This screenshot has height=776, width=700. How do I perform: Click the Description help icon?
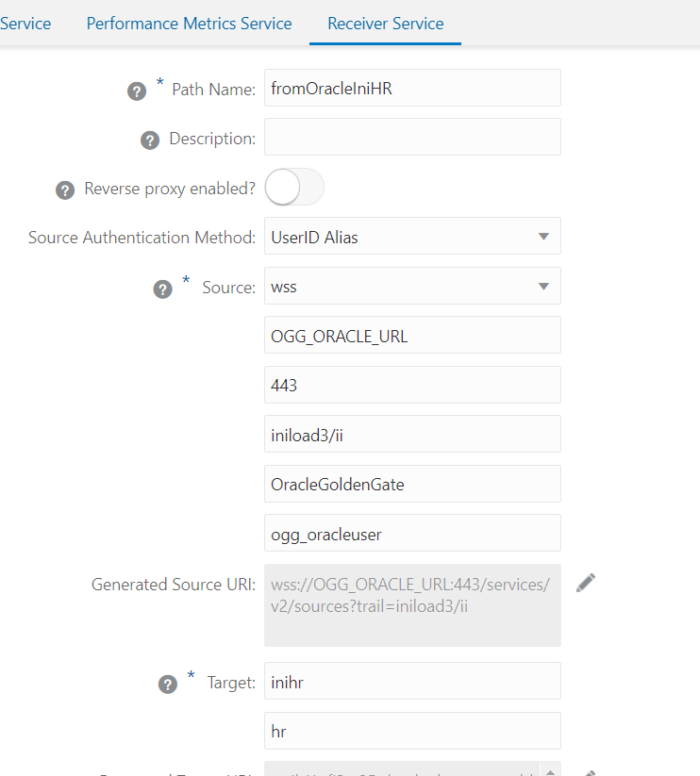pos(149,140)
